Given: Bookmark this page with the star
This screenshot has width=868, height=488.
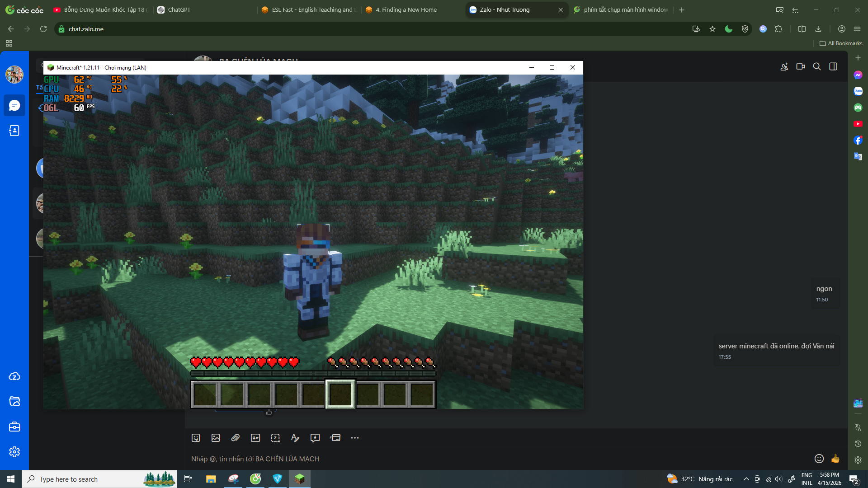Looking at the screenshot, I should [x=712, y=29].
